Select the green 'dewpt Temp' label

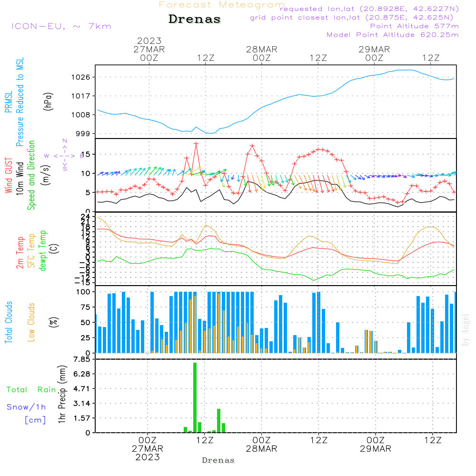click(42, 250)
